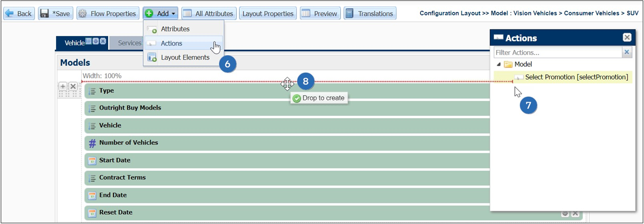The height and width of the screenshot is (224, 644).
Task: Click the Actions panel title icon
Action: 498,38
